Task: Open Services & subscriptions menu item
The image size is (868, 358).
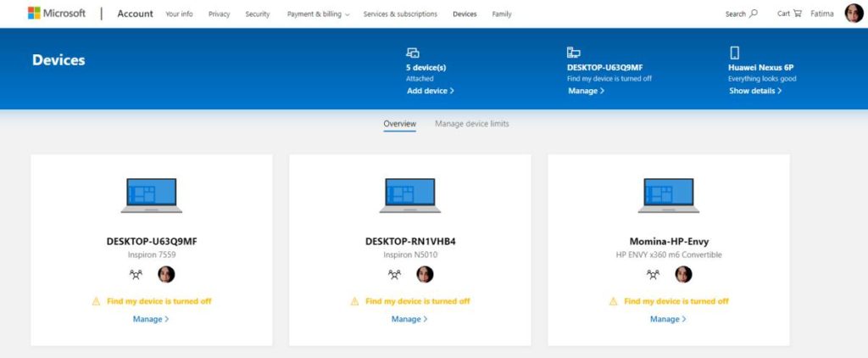Action: (x=400, y=14)
